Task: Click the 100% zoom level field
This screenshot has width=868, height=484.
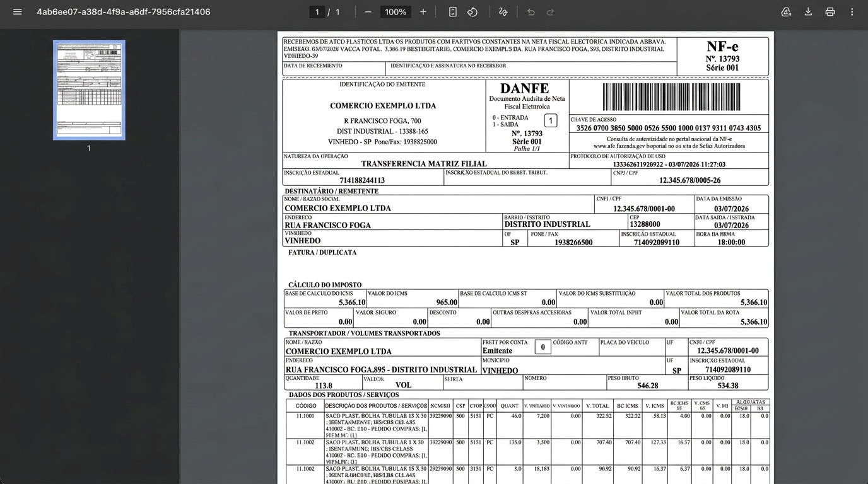Action: click(x=396, y=12)
